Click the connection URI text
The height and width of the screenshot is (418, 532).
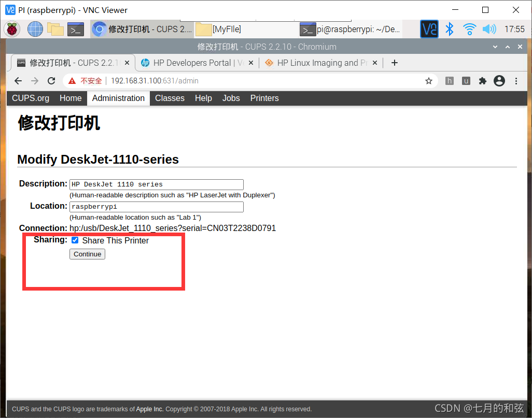pos(173,228)
